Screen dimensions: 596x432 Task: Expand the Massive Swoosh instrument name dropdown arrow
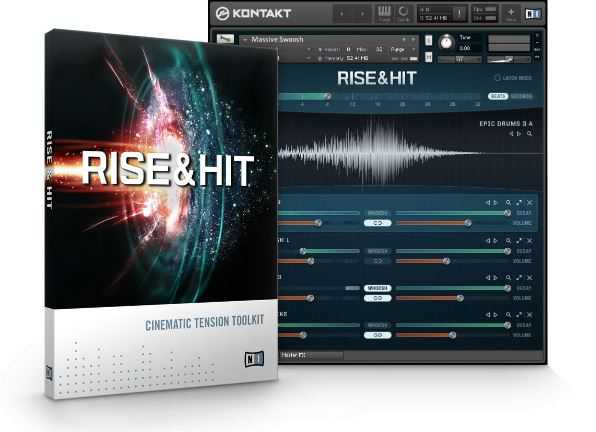[x=245, y=39]
